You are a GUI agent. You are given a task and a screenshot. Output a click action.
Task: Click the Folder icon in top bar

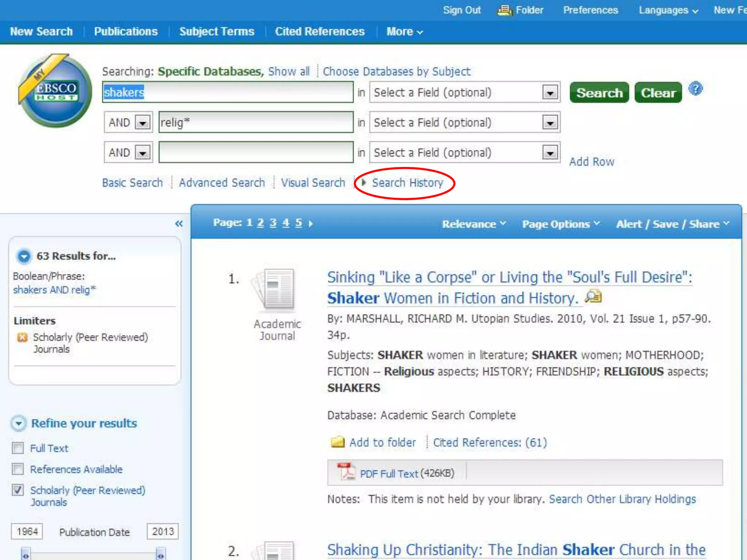tap(505, 10)
